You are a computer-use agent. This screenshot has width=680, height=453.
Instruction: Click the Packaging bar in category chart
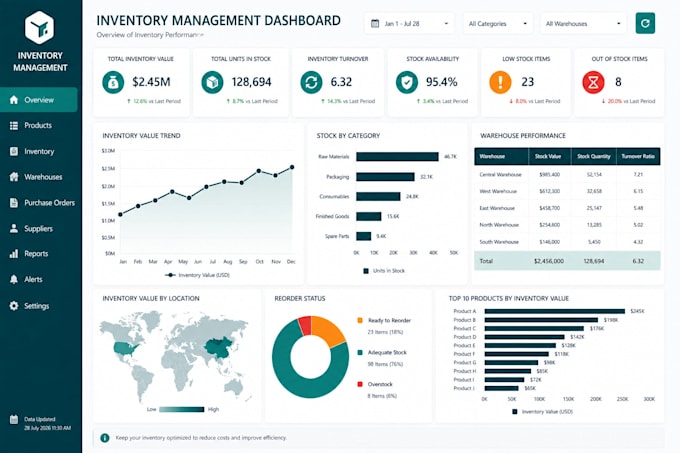point(385,177)
